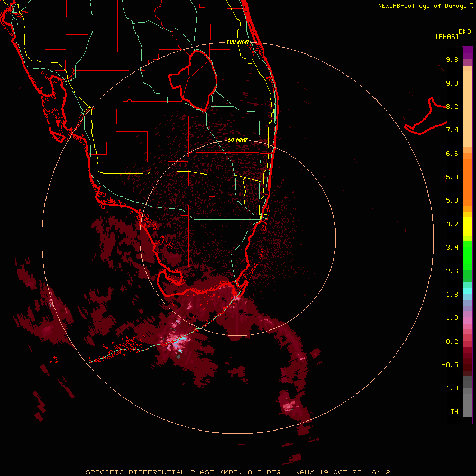The image size is (476, 476).
Task: Click the '0.5 DEG' elevation angle text
Action: click(264, 472)
